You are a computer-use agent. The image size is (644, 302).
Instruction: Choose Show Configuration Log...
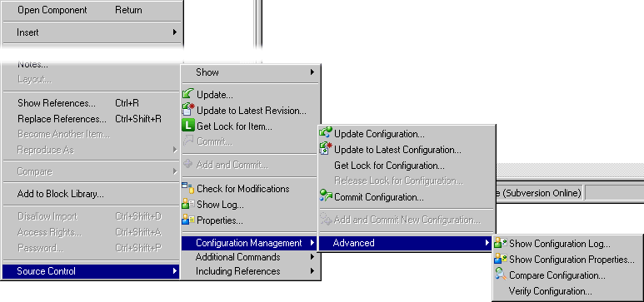click(x=568, y=244)
